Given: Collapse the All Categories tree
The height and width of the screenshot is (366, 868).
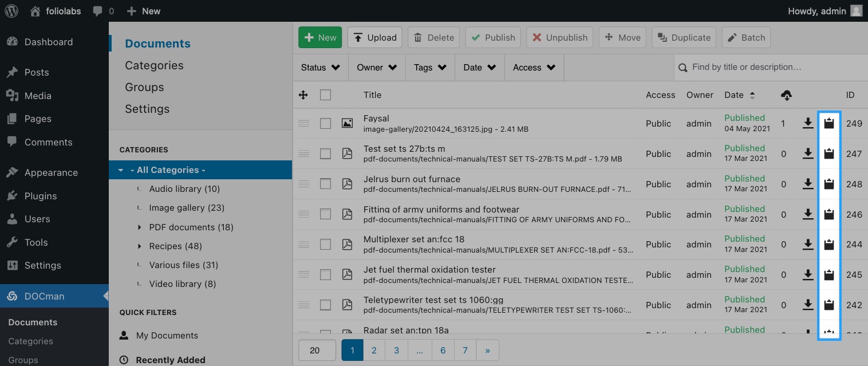Looking at the screenshot, I should click(x=121, y=170).
